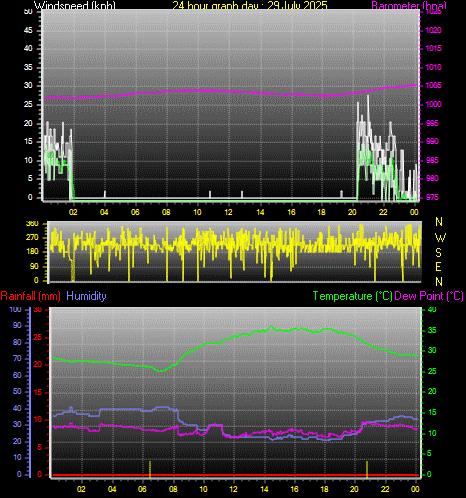Click the S compass direction label
466x498 pixels.
click(x=439, y=253)
